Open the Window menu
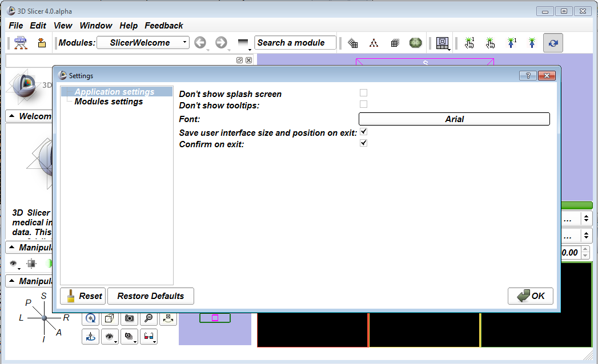The image size is (598, 364). pyautogui.click(x=95, y=26)
